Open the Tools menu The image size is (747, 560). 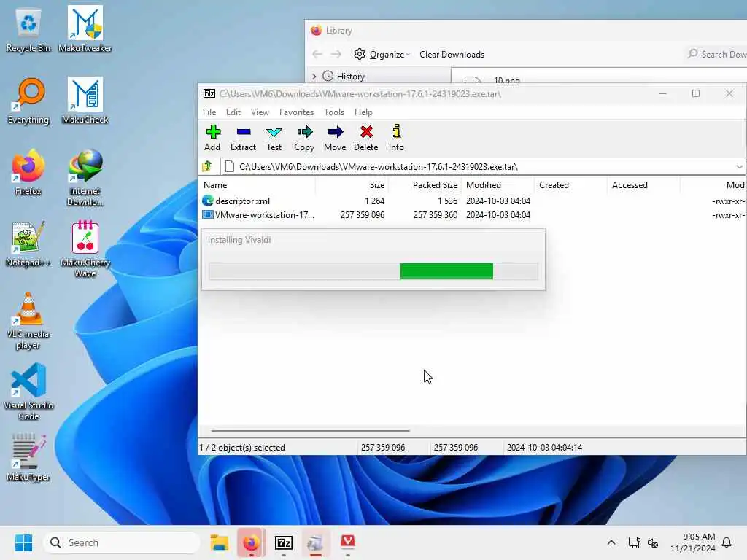click(x=334, y=112)
